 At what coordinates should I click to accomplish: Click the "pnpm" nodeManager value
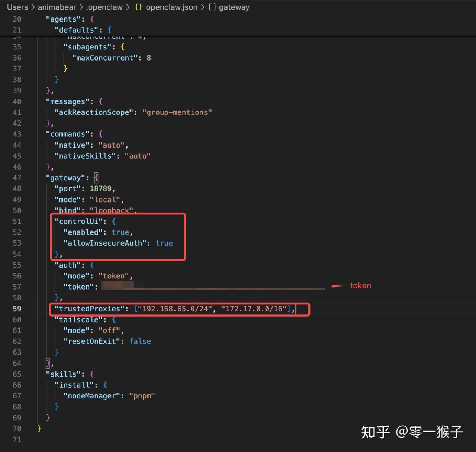(142, 396)
